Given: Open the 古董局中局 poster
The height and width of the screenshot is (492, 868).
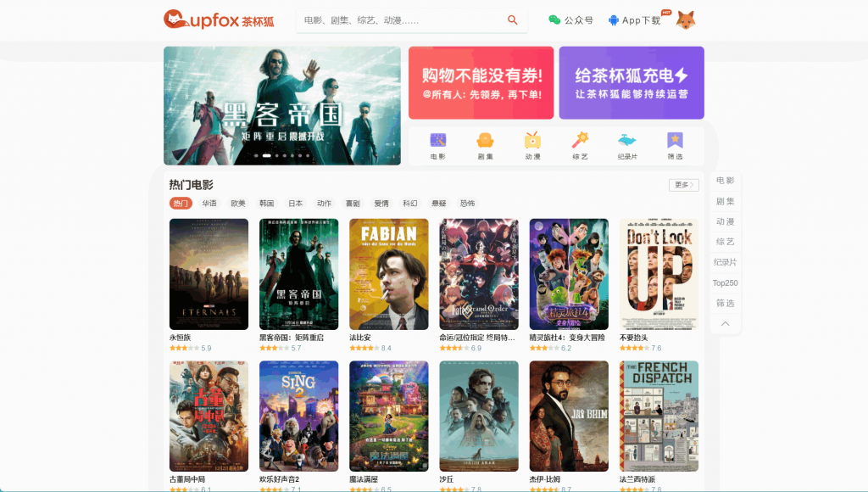Looking at the screenshot, I should click(209, 417).
